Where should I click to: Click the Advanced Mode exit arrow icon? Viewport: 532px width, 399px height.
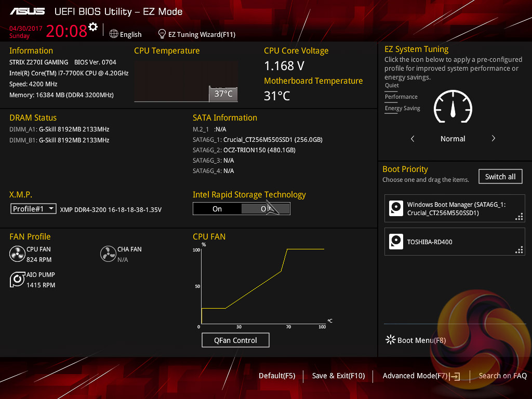point(455,376)
